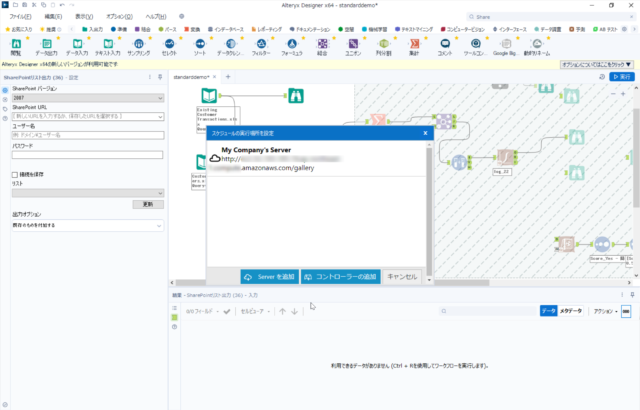Screen dimensions: 640x410
Task: Select the フォーミュラ formula tool icon
Action: click(292, 44)
